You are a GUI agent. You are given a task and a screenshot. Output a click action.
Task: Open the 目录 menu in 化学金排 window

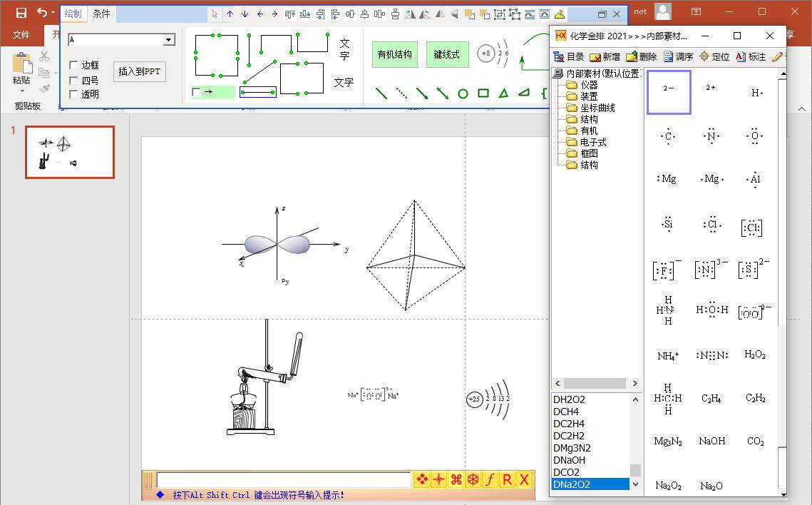[x=569, y=57]
